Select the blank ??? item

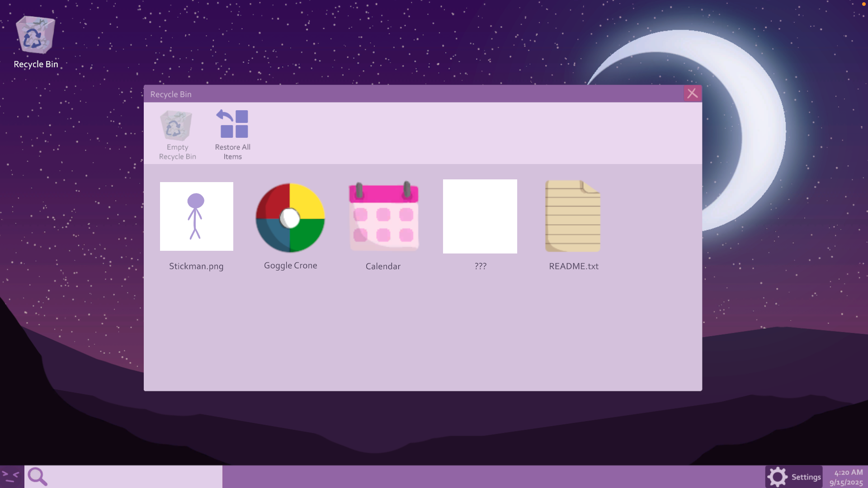(x=480, y=216)
